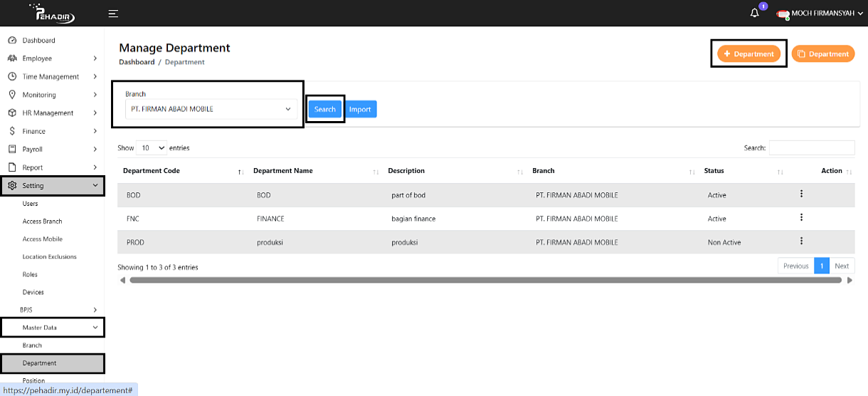Open three-dot action menu for FINANCE row
This screenshot has width=868, height=396.
pyautogui.click(x=801, y=218)
